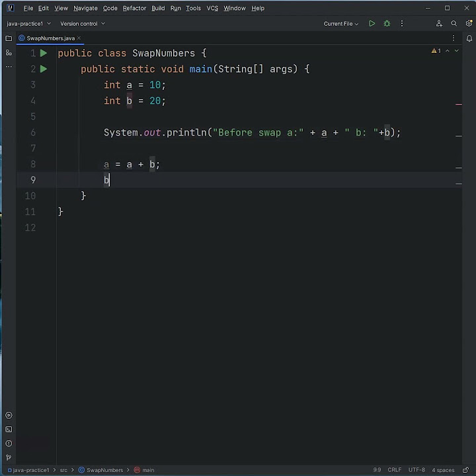Open the Code menu
The image size is (476, 476).
coord(110,8)
